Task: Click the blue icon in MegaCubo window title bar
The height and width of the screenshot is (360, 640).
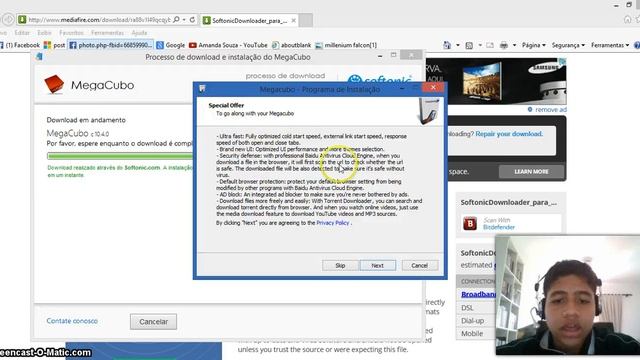Action: (x=39, y=57)
